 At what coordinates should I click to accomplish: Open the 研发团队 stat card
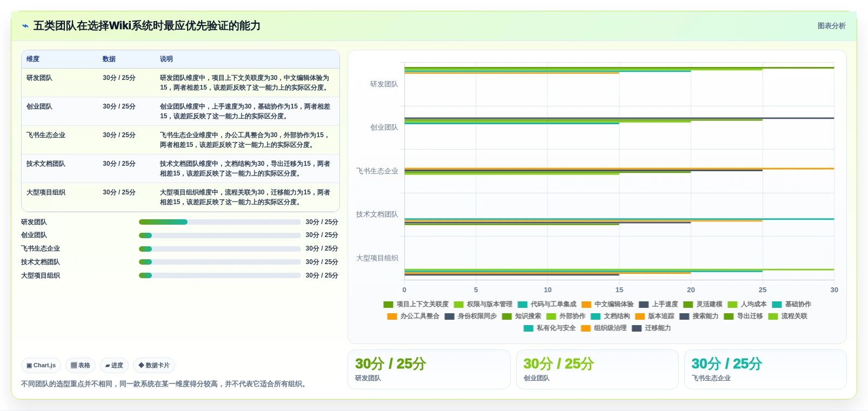(429, 369)
